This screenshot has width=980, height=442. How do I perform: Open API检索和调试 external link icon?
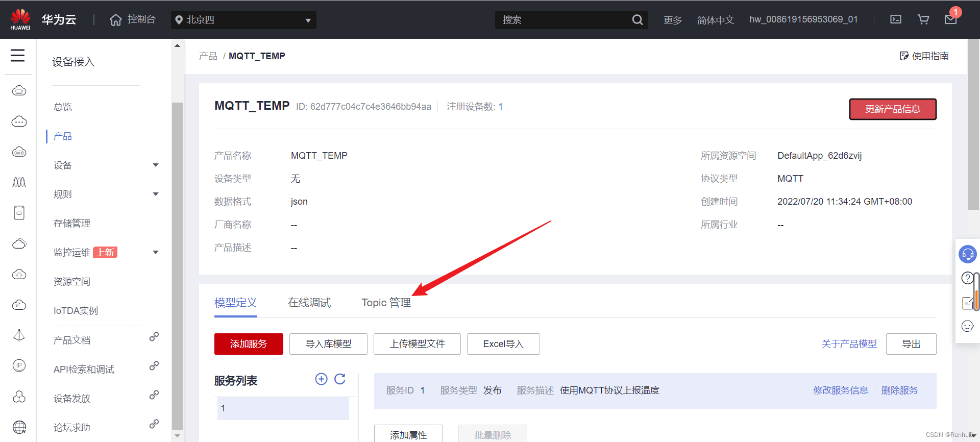(x=154, y=366)
